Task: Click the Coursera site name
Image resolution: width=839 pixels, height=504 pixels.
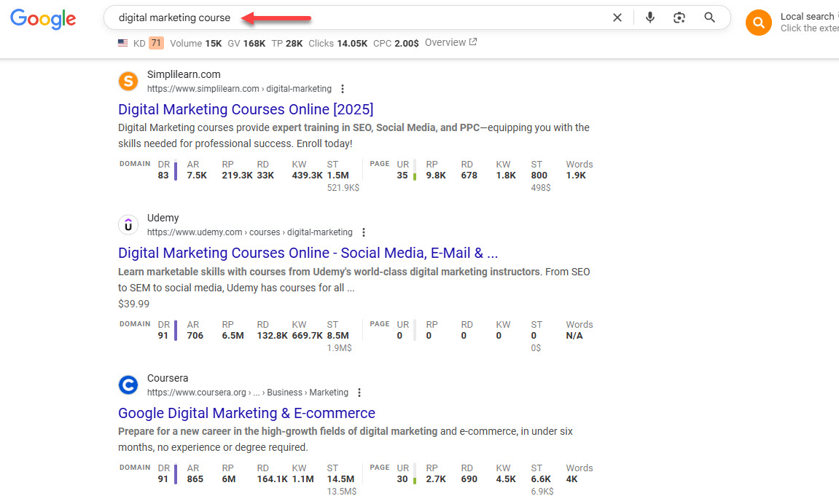Action: click(x=168, y=378)
